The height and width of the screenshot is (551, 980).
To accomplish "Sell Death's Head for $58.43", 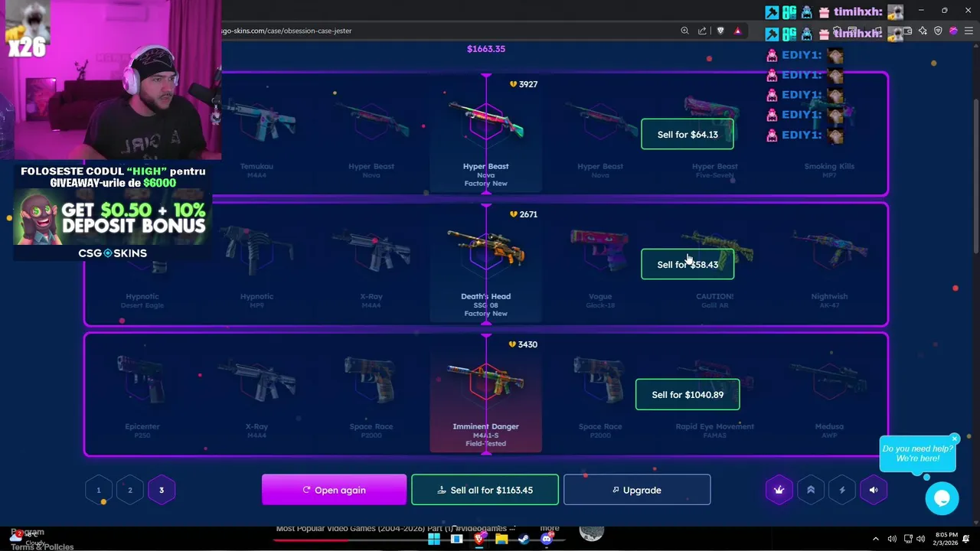I will (688, 265).
